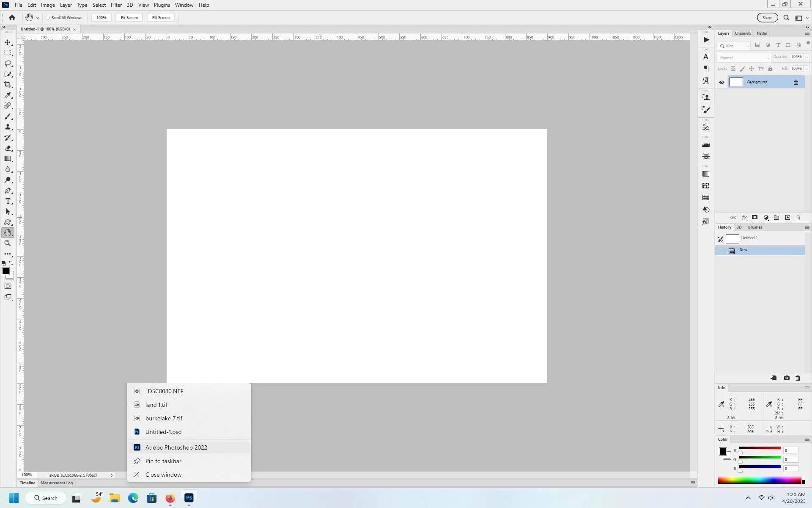Screen dimensions: 812x508
Task: Switch to the Channels tab
Action: pos(743,33)
